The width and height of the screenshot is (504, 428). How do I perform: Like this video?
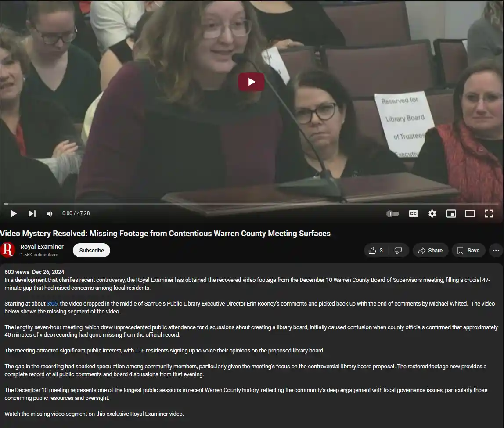click(376, 250)
